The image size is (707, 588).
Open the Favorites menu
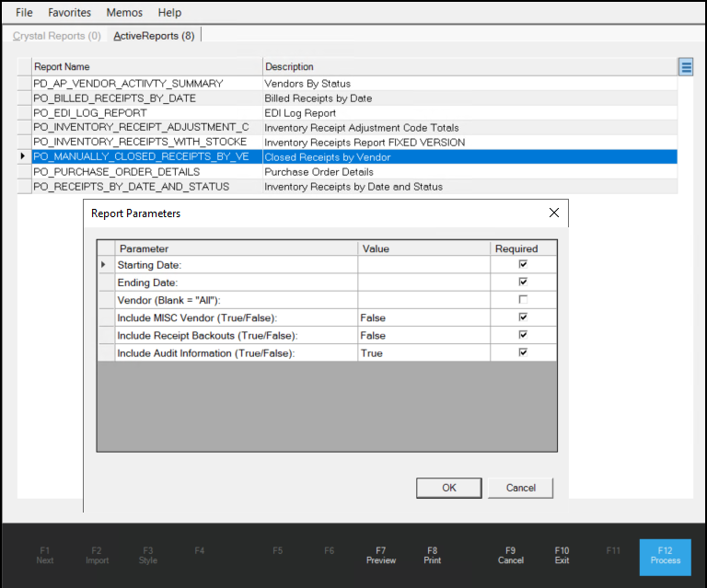(x=70, y=13)
